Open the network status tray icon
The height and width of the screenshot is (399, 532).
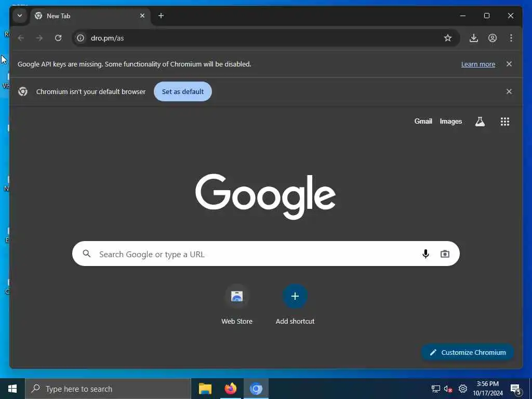pyautogui.click(x=436, y=389)
